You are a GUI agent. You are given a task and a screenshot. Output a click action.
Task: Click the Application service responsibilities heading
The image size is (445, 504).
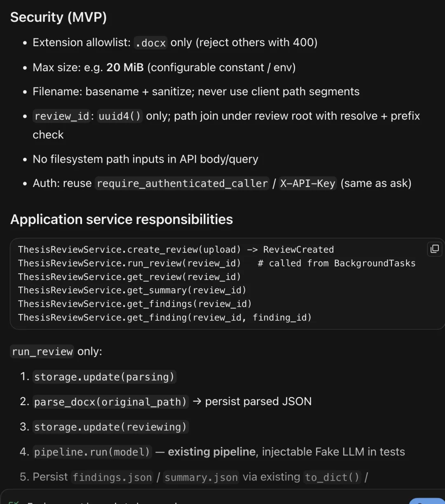[122, 219]
